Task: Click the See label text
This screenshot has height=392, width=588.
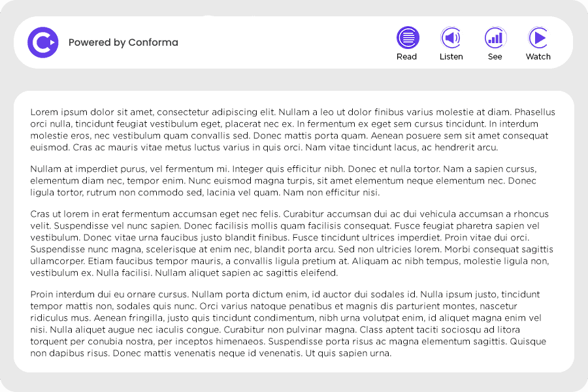Action: [495, 57]
